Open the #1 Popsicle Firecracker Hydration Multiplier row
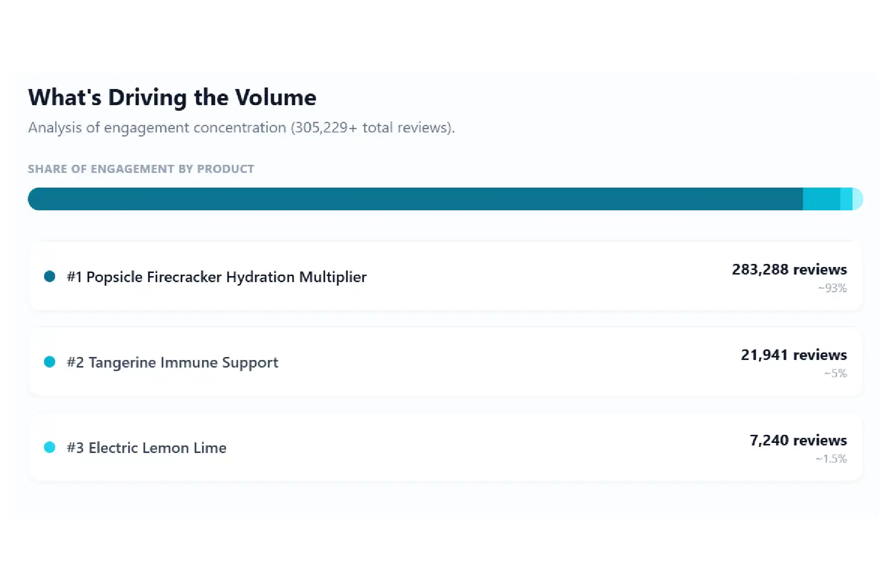 click(x=445, y=277)
